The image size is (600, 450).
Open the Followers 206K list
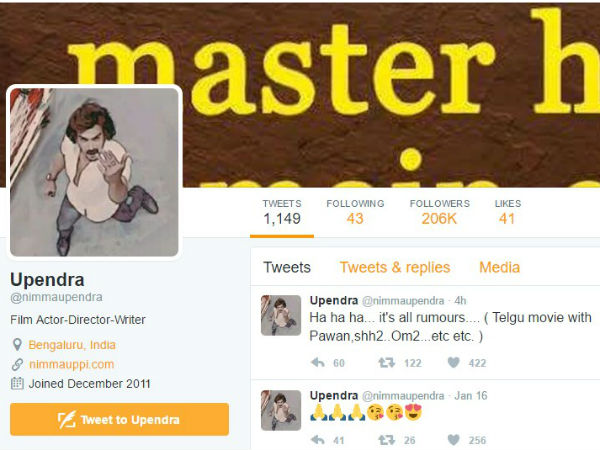click(440, 212)
